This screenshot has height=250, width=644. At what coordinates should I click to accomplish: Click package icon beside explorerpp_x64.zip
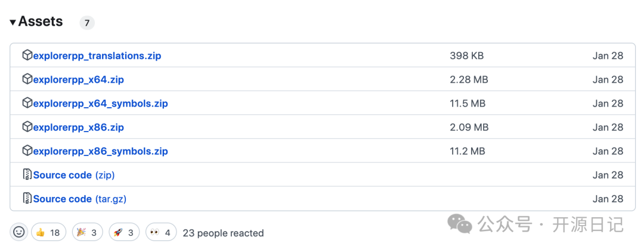(x=27, y=79)
